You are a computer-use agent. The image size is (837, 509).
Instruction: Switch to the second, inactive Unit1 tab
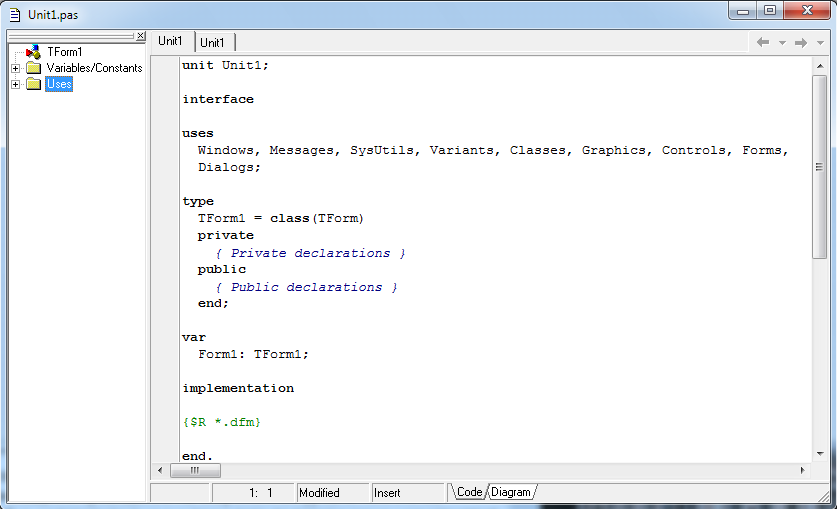213,42
